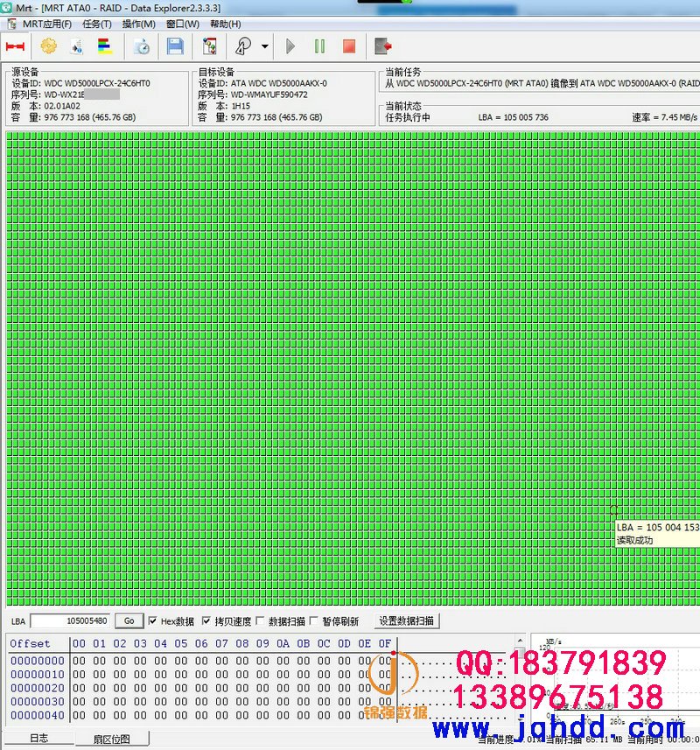Click the Go button
The height and width of the screenshot is (750, 700).
coord(129,620)
